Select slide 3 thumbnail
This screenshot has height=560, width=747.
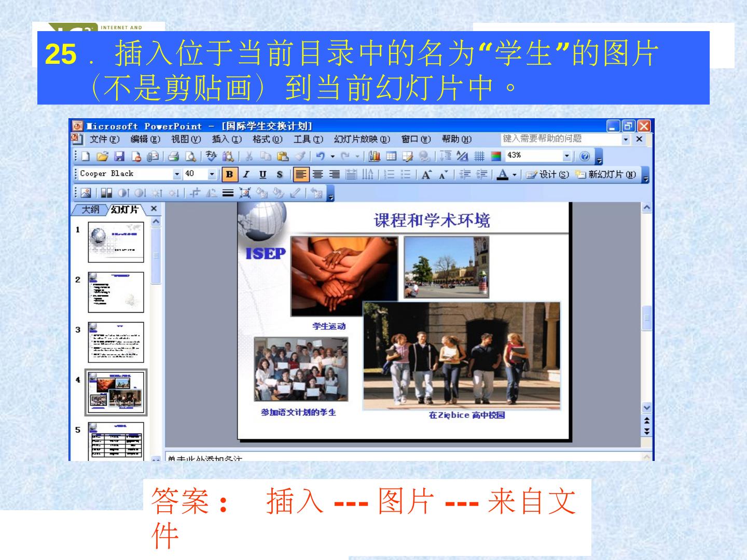tap(116, 342)
